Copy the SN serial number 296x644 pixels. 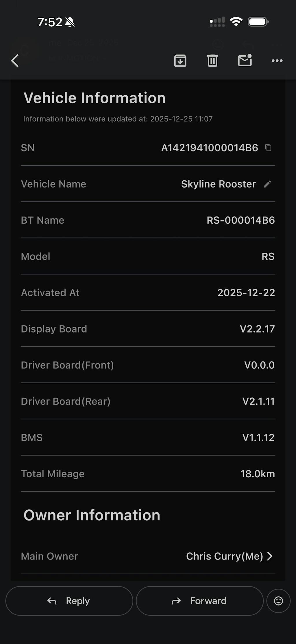point(268,148)
